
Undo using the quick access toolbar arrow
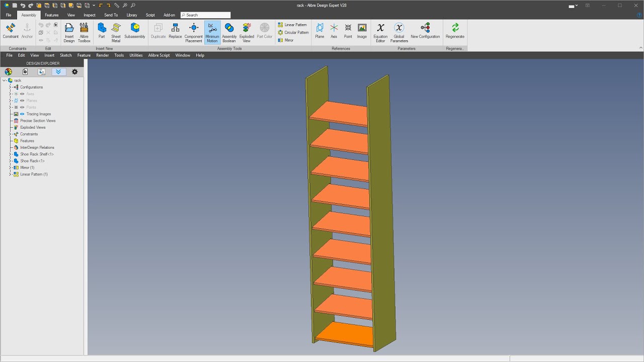23,6
